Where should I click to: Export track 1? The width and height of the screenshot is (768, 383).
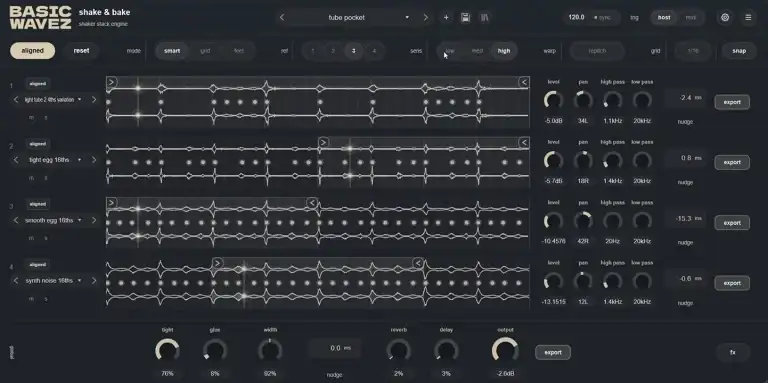click(x=732, y=102)
